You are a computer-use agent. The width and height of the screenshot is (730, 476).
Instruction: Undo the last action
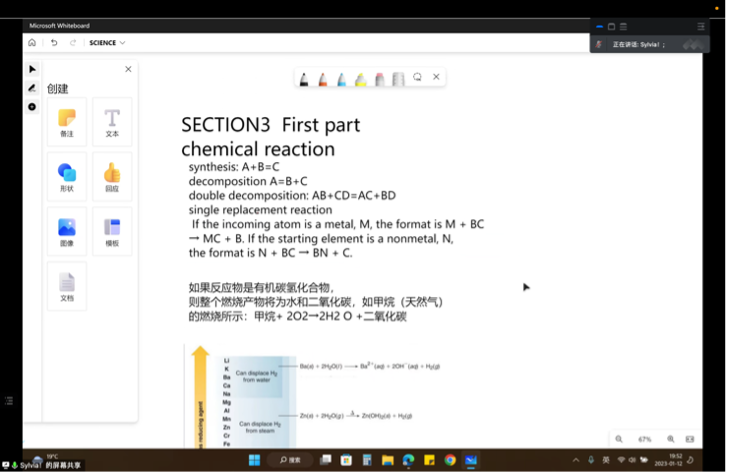coord(54,43)
